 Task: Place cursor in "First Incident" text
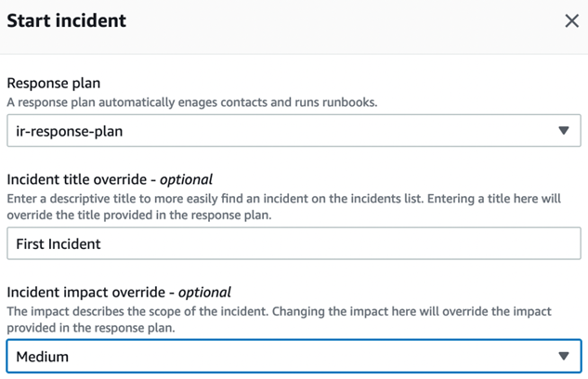(59, 244)
